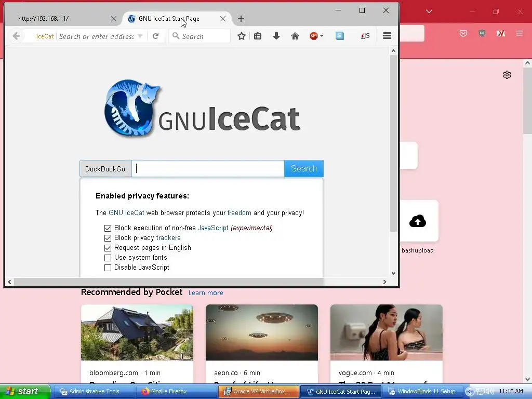
Task: Open the vogue.com article thumbnail
Action: [x=387, y=332]
